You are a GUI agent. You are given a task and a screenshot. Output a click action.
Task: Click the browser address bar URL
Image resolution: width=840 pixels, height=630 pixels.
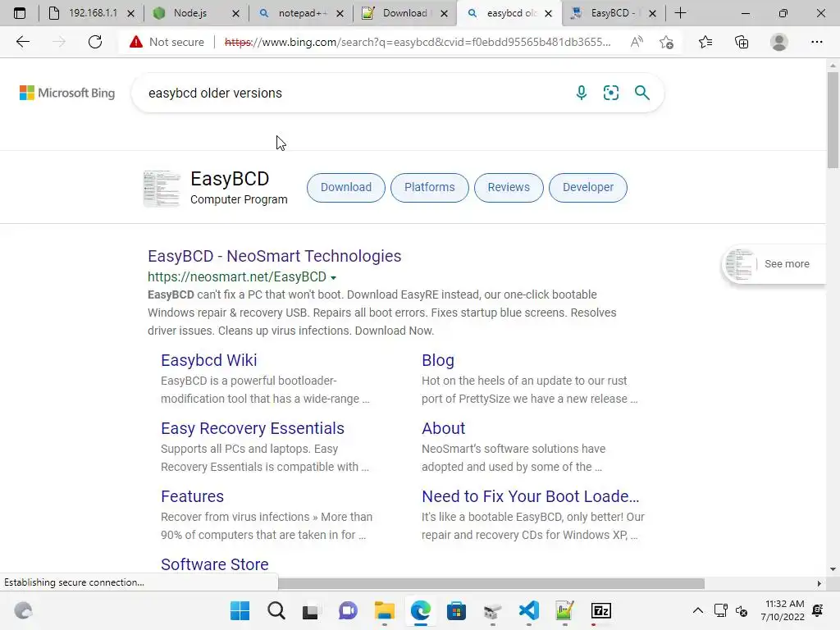click(418, 42)
